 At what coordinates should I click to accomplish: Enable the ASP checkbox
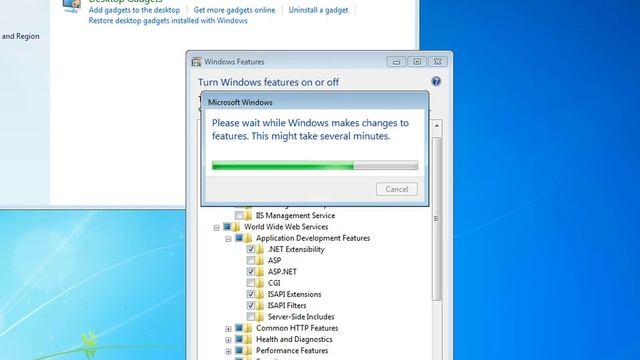click(x=251, y=260)
